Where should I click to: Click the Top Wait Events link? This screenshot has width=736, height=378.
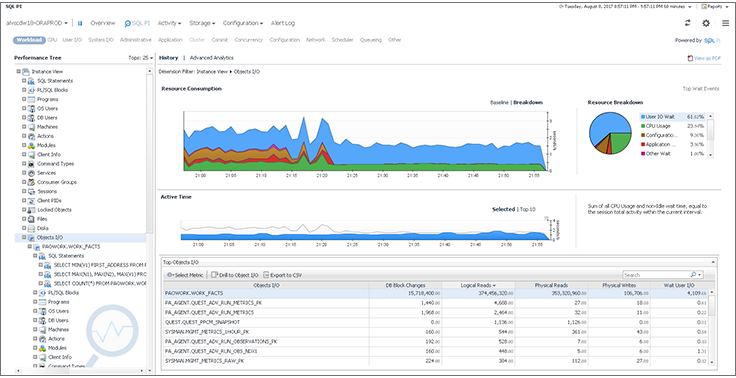tap(701, 88)
